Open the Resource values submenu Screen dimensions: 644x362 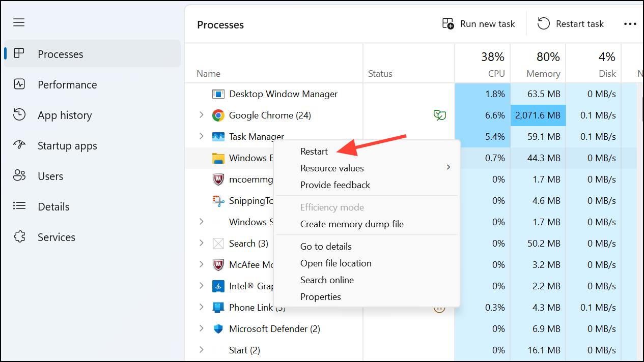(x=332, y=168)
